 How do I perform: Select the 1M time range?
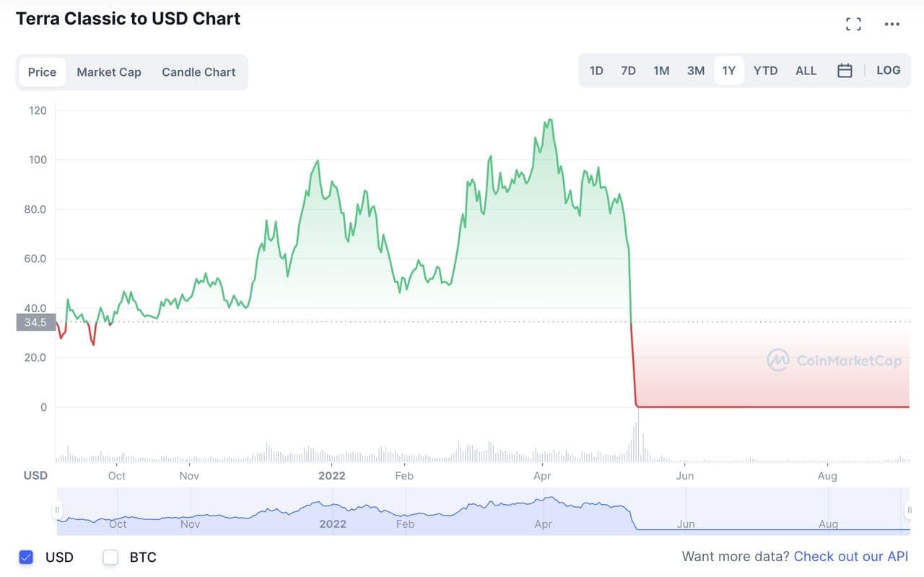[x=661, y=71]
